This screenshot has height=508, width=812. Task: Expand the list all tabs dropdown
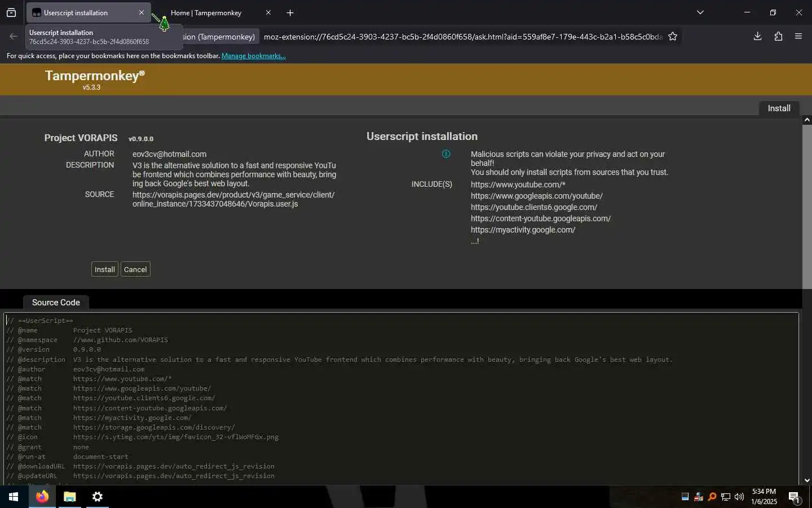[700, 12]
